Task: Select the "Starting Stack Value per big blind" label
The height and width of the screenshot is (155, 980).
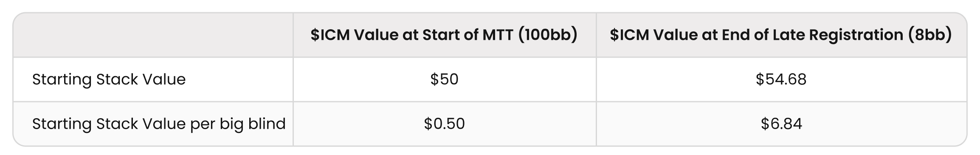Action: click(x=159, y=124)
